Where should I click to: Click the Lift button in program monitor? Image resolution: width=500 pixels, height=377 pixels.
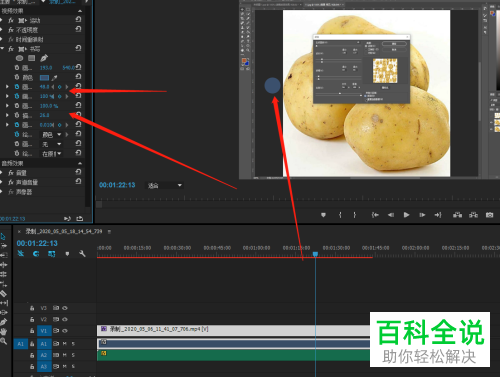(457, 215)
